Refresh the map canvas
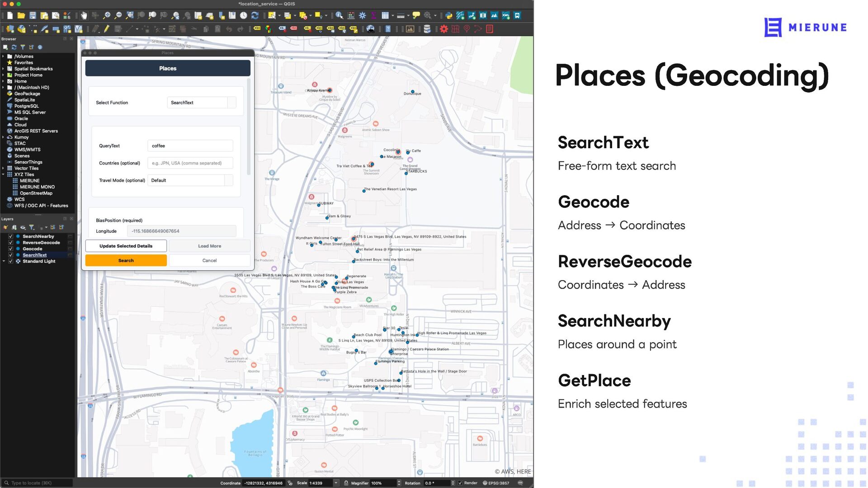Viewport: 868px width, 488px height. click(255, 15)
